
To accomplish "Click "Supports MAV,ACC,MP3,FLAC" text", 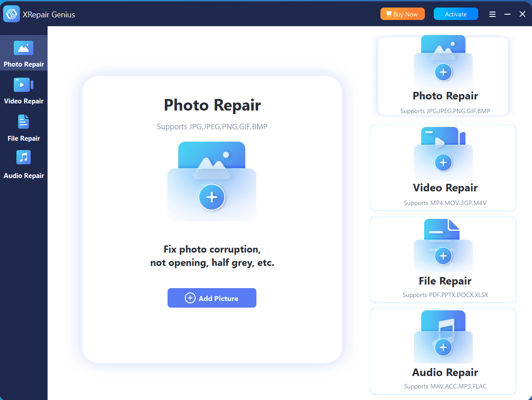I will (x=445, y=386).
